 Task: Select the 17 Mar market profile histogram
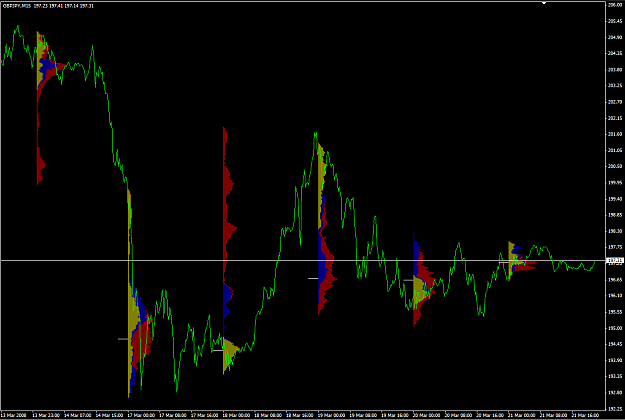click(x=140, y=293)
